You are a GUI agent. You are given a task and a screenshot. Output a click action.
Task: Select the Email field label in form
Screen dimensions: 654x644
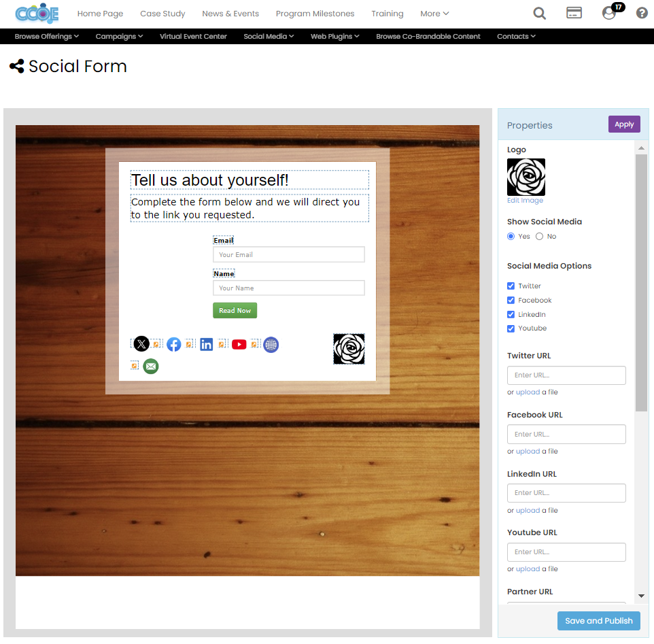[x=224, y=240]
